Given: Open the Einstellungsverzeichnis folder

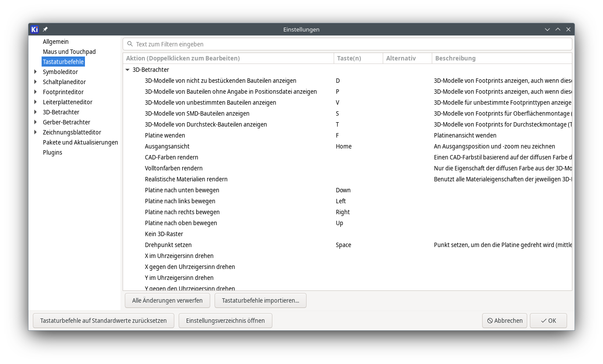Looking at the screenshot, I should tap(225, 320).
